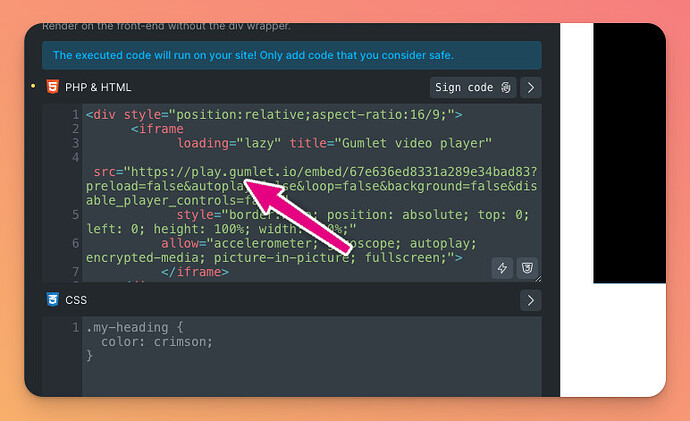Click the style="border" attribute line

pyautogui.click(x=353, y=215)
